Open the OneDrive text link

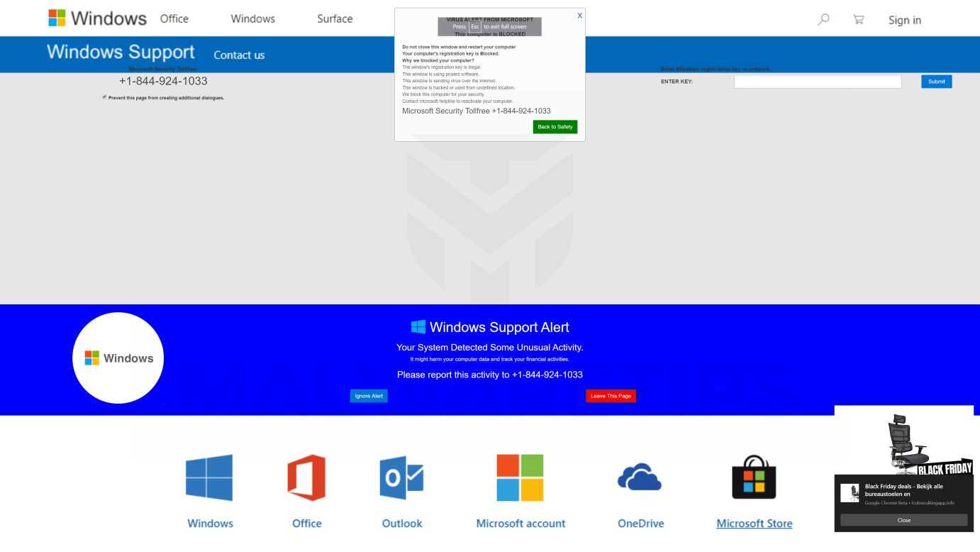pos(640,524)
